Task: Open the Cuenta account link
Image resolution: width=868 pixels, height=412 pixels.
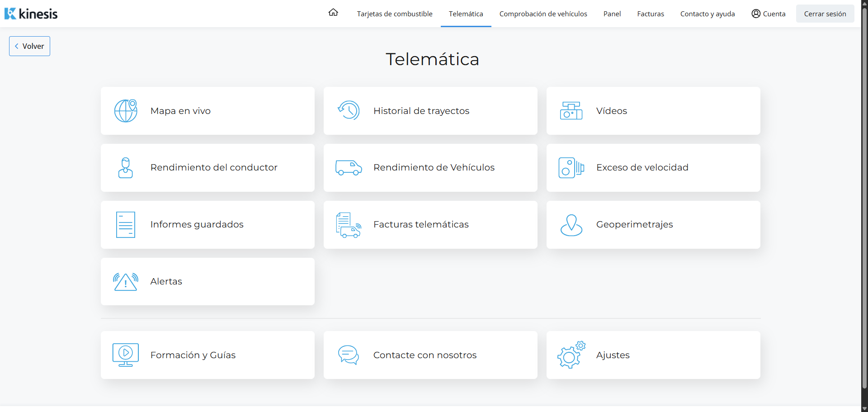Action: pyautogui.click(x=769, y=14)
